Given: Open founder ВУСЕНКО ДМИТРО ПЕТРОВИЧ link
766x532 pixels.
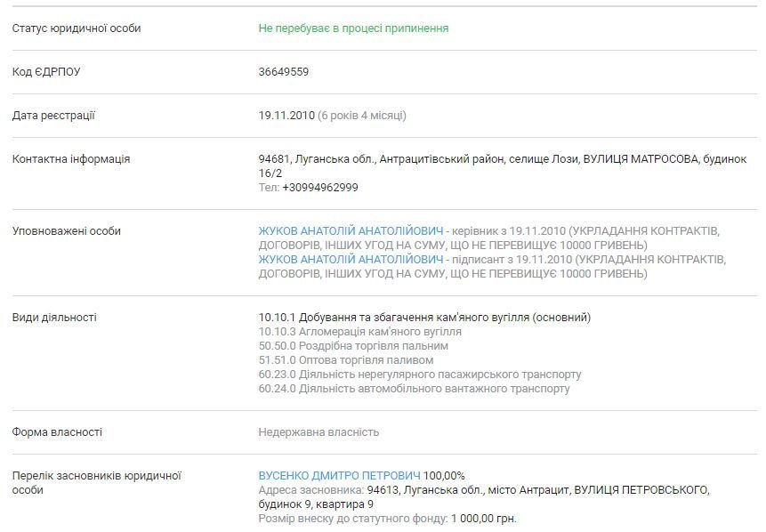Looking at the screenshot, I should [339, 476].
